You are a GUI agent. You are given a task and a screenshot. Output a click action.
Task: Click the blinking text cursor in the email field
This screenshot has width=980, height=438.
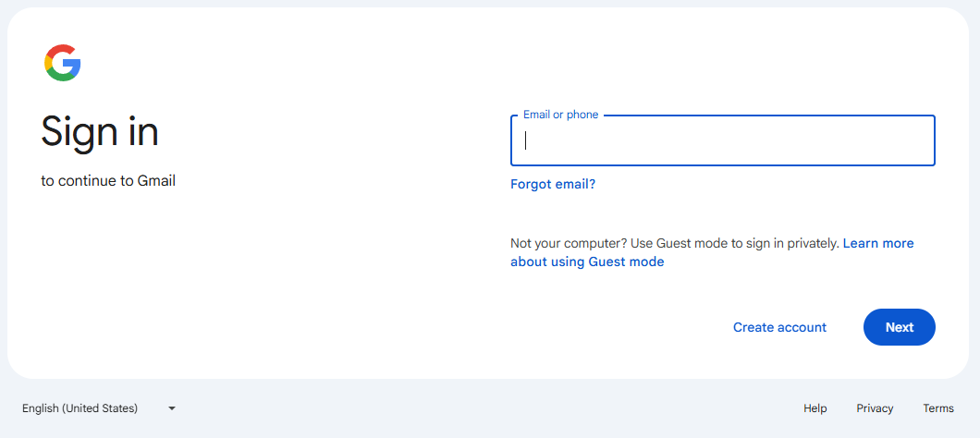click(526, 140)
